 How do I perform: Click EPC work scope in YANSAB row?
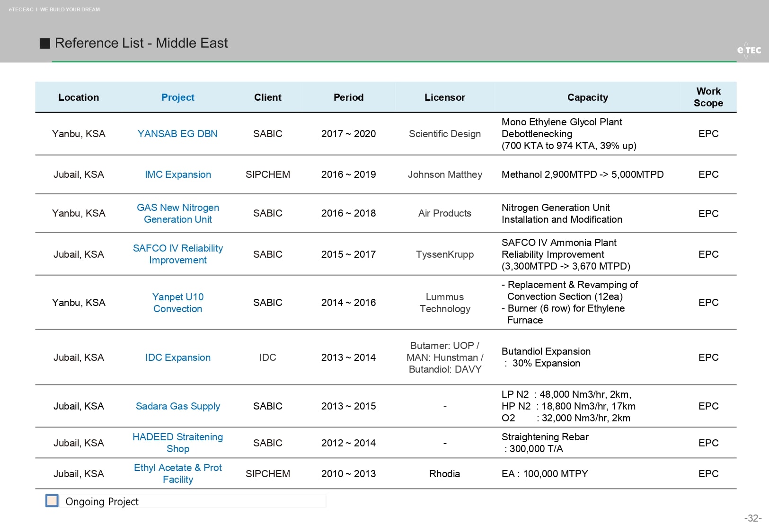(708, 134)
